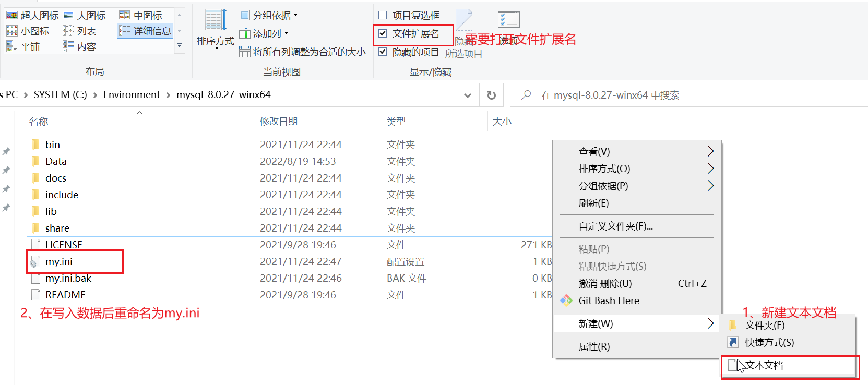Click the BAK 文件 type cell
The image size is (868, 385).
coord(407,278)
